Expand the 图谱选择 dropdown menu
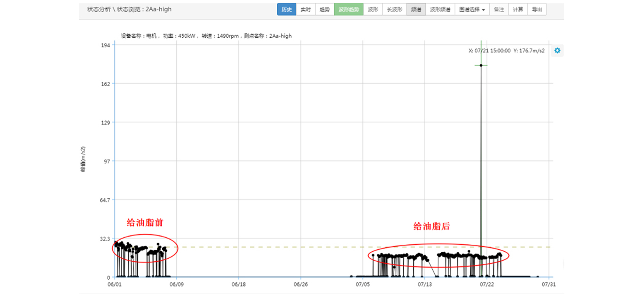This screenshot has height=294, width=644. point(472,9)
